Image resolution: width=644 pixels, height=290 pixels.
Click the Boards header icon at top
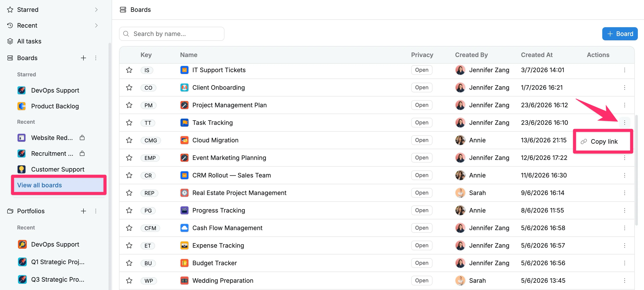(x=123, y=9)
